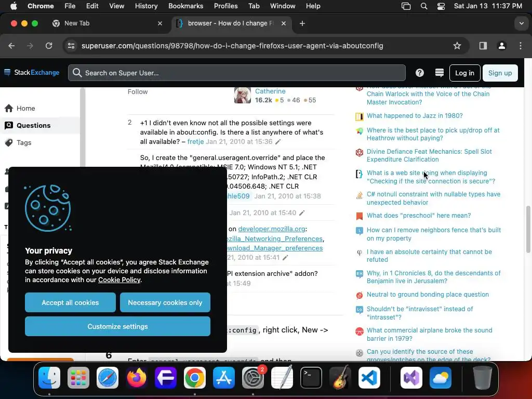
Task: Open the Apple menu
Action: [x=14, y=6]
